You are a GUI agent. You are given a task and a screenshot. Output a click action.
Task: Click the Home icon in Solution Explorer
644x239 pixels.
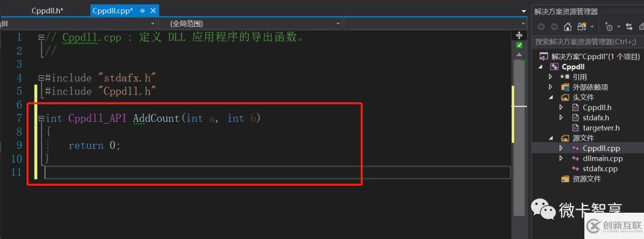(568, 27)
